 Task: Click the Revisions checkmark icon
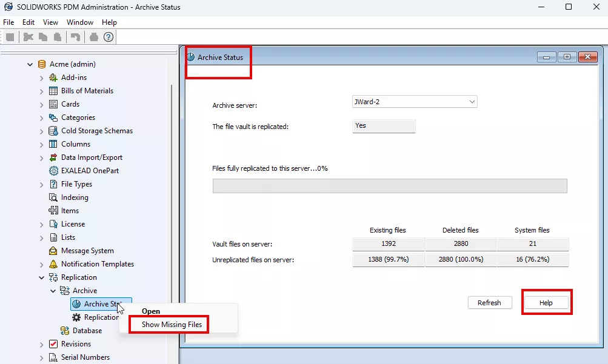[x=53, y=344]
